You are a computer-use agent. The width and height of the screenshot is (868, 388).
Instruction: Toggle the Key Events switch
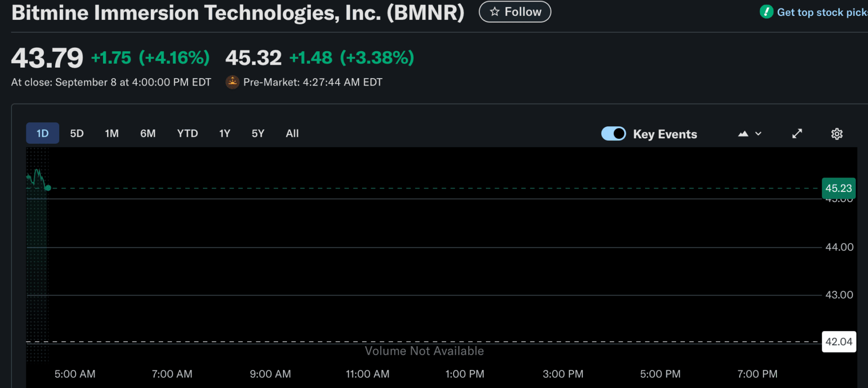point(613,134)
